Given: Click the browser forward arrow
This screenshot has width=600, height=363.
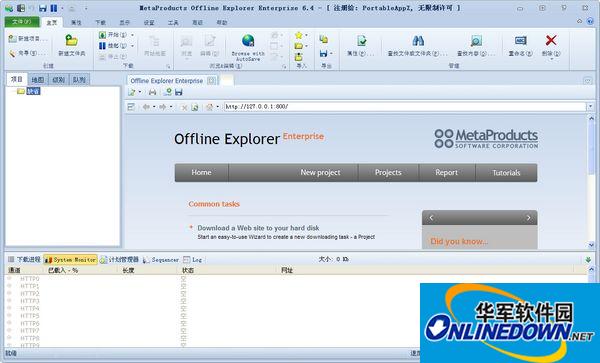Looking at the screenshot, I should click(x=163, y=107).
